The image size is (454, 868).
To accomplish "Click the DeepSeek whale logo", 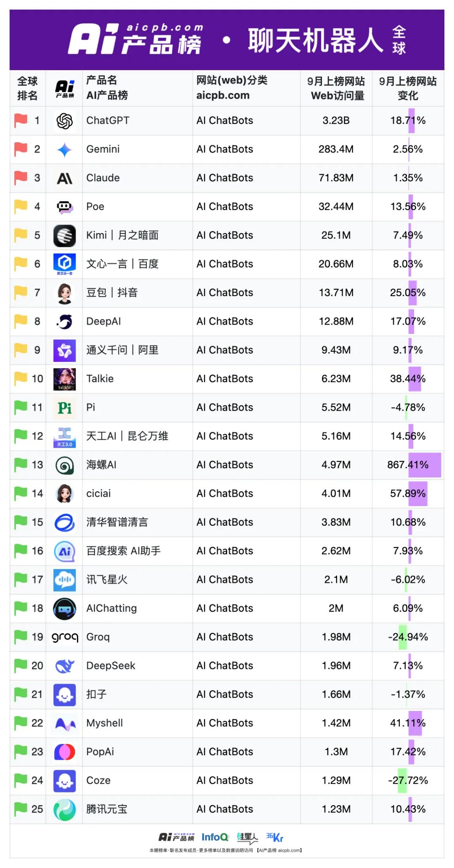I will 64,666.
